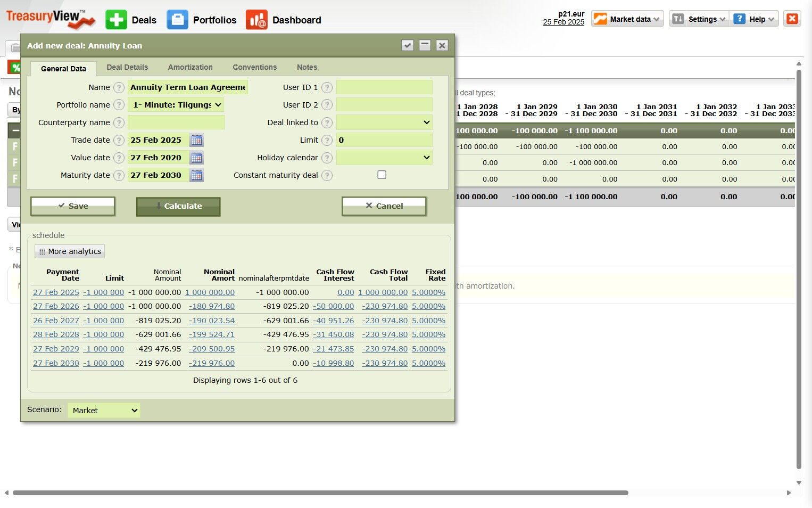Click the Calculate button
This screenshot has height=508, width=812.
(x=178, y=207)
